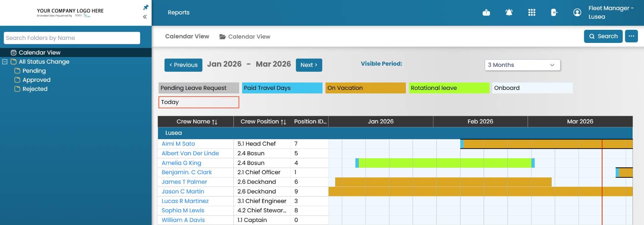Viewport: 644px width, 225px height.
Task: Open Lucas R Martinez crew link
Action: click(185, 201)
